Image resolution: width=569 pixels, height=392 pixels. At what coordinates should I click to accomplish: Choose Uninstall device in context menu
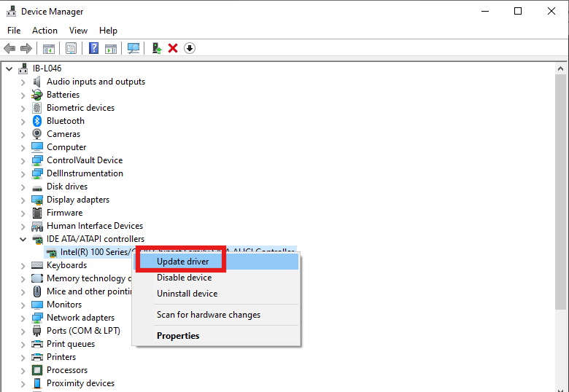[216, 294]
